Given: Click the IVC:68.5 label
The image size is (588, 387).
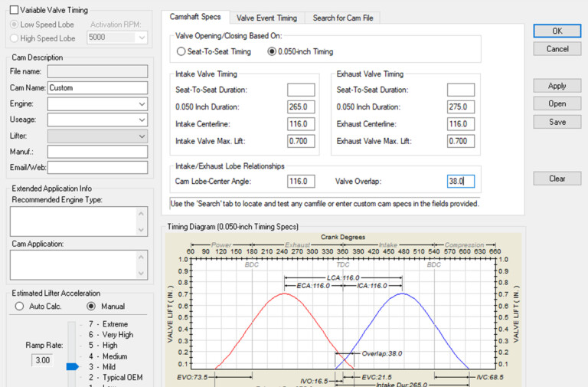Looking at the screenshot, I should pyautogui.click(x=490, y=377).
